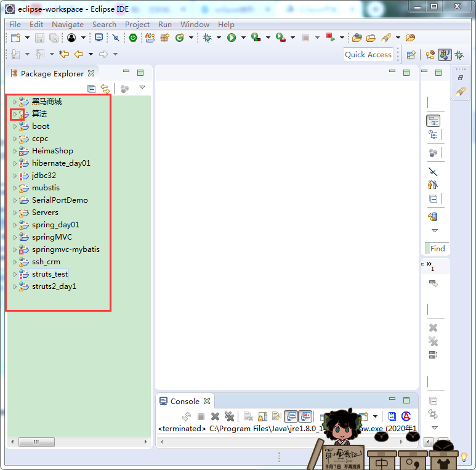
Task: Click Console horizontal scroll left arrow
Action: [x=162, y=442]
